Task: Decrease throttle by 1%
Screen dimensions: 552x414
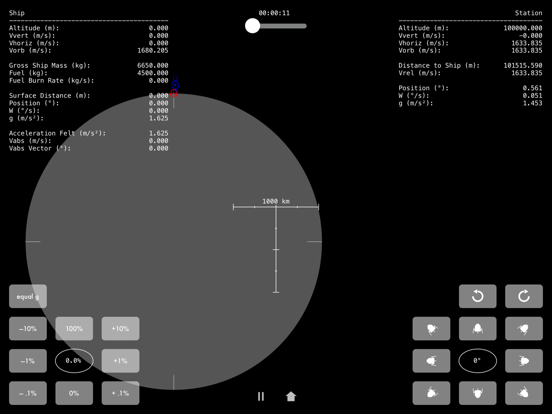Action: click(28, 361)
